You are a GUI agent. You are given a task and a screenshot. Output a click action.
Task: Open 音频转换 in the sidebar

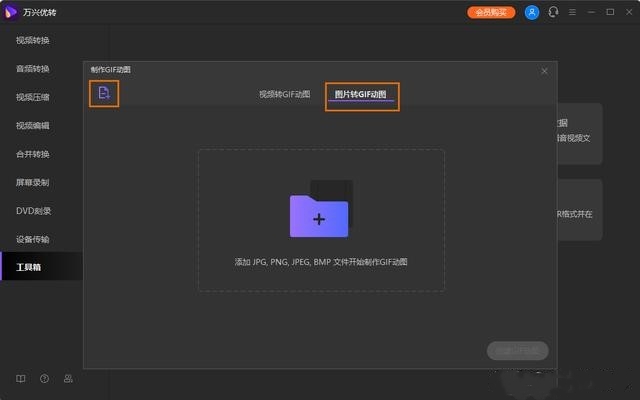[33, 69]
